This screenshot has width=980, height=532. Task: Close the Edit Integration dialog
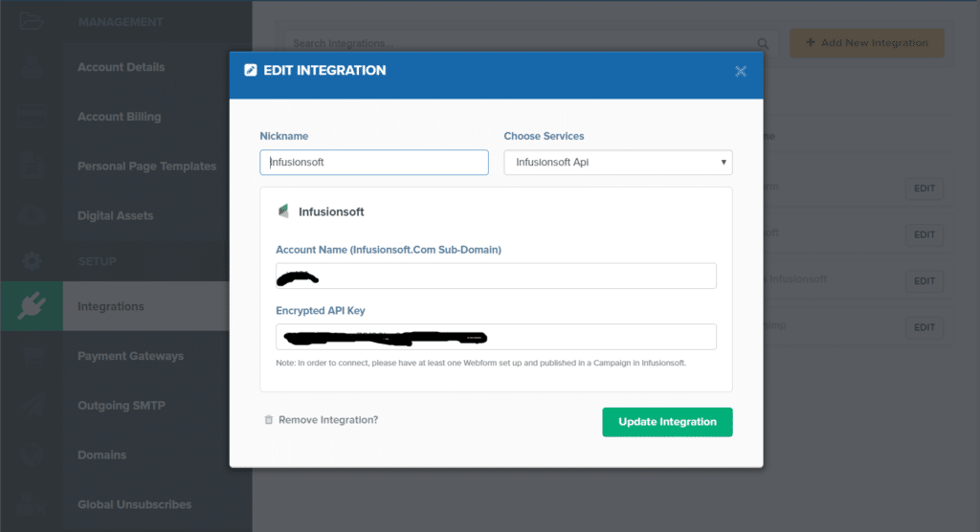pyautogui.click(x=741, y=72)
